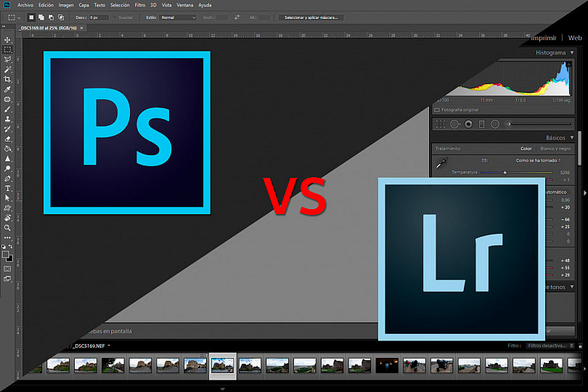Collapse the filmstrip with bottom arrow
Image resolution: width=588 pixels, height=392 pixels.
pos(222,389)
